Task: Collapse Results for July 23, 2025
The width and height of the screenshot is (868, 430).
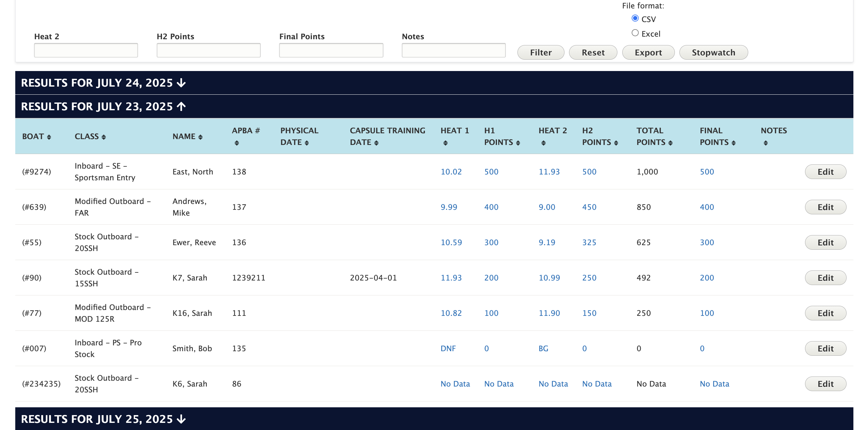Action: [x=103, y=106]
